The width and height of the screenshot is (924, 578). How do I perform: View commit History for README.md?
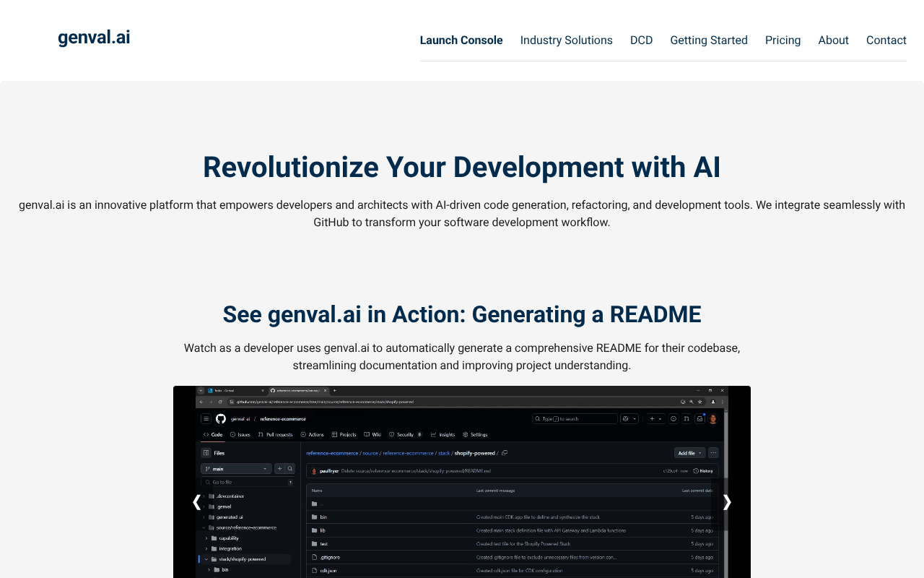click(x=705, y=470)
